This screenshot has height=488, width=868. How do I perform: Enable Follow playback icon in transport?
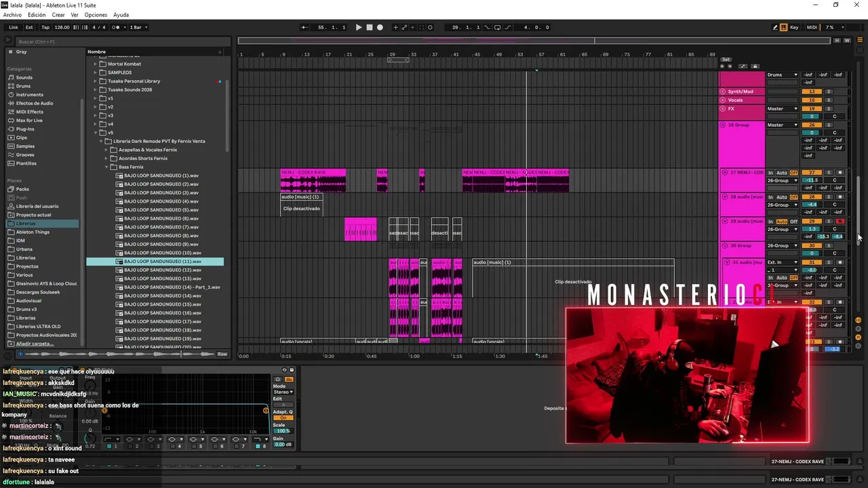pos(304,28)
